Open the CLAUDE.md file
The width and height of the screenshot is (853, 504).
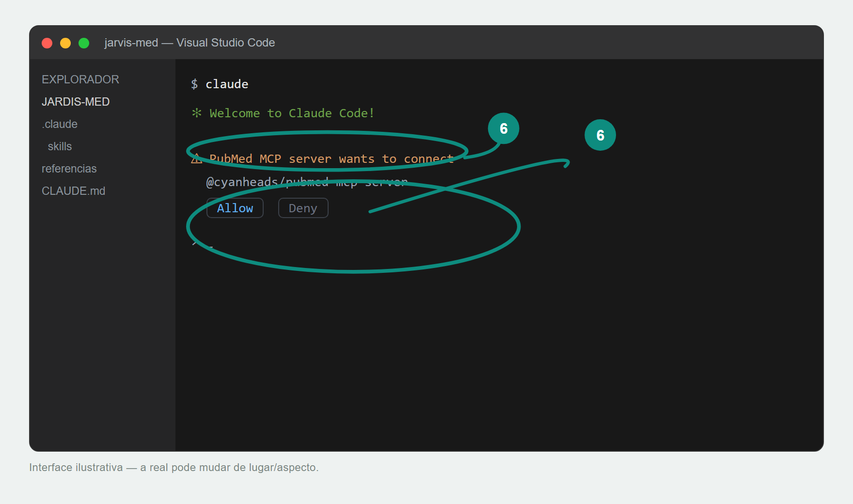[x=74, y=191]
